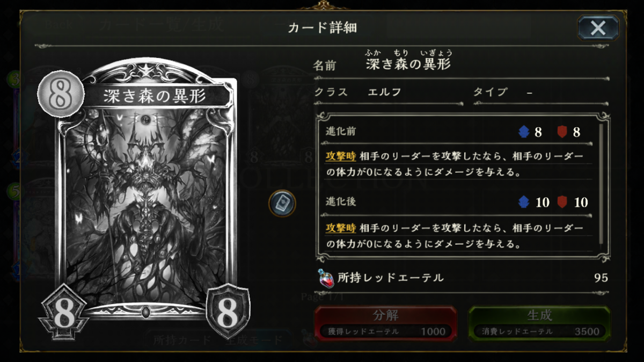Screen dimensions: 644x362
Task: Click the red defense icon beside 進化後
Action: tap(562, 202)
